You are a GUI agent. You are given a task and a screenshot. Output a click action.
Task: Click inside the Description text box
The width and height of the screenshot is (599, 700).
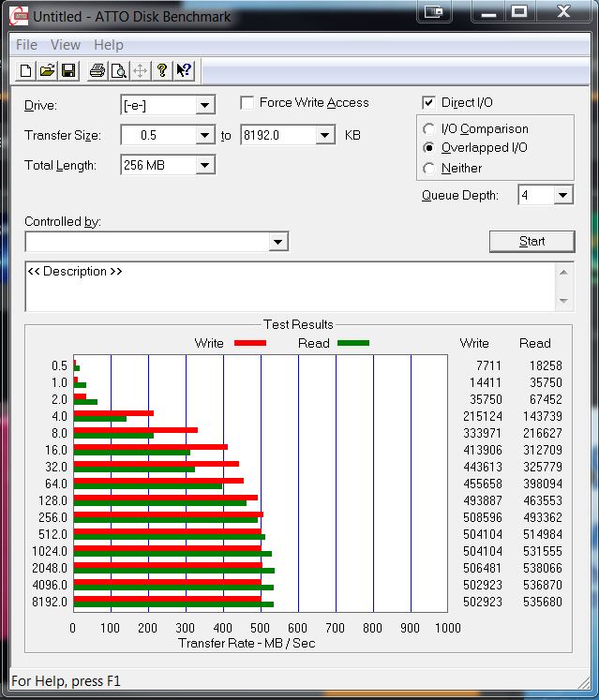tap(291, 287)
